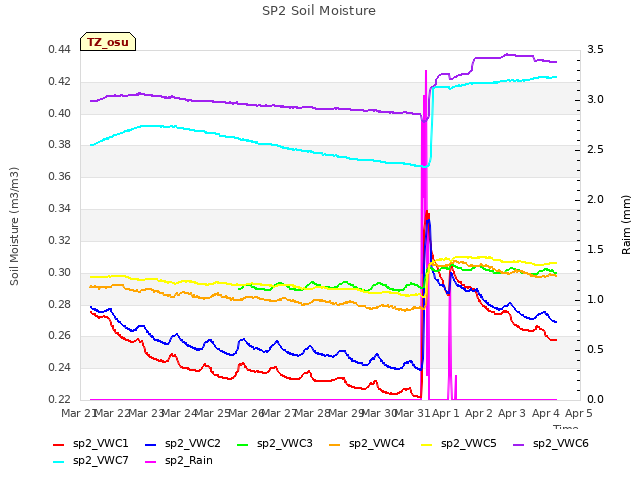640x480 pixels.
Task: Click the 0.5 rain axis tick label
Action: coord(595,350)
